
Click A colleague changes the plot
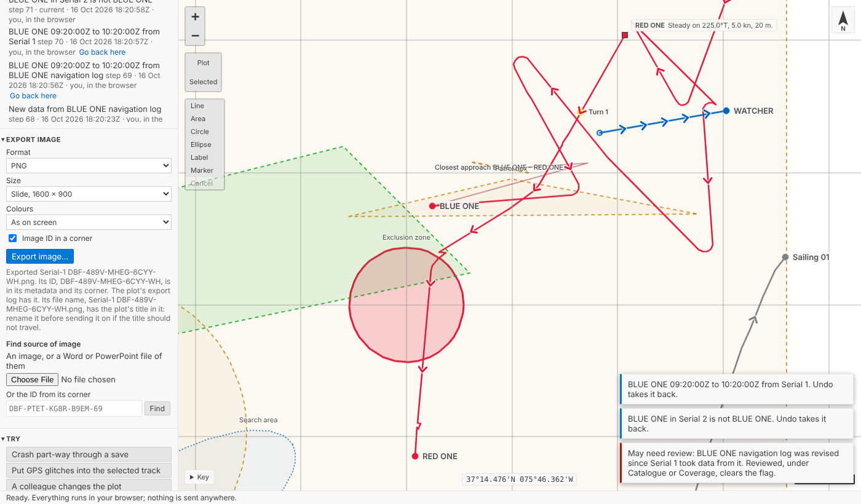(x=89, y=486)
